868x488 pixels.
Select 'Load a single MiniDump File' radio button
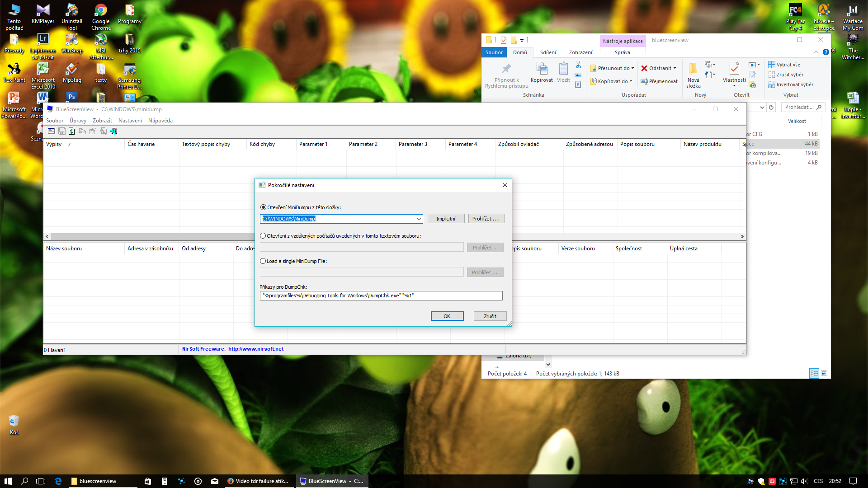(x=263, y=261)
